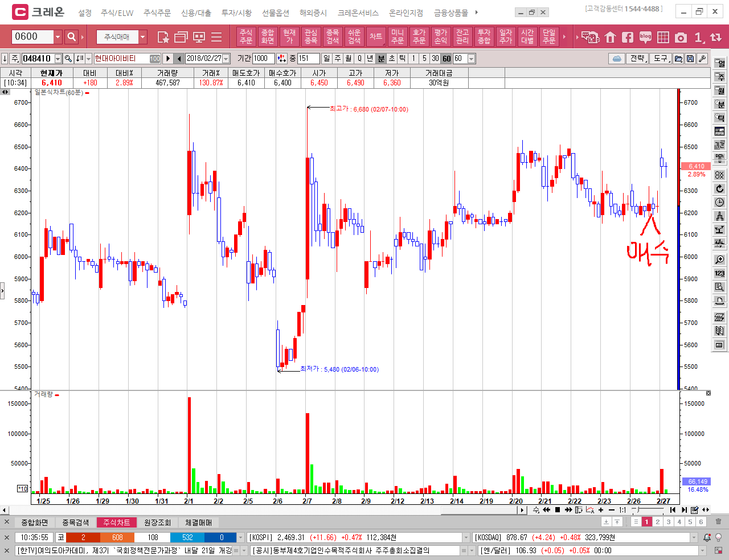Click the camera screenshot icon
This screenshot has width=729, height=560.
[x=681, y=38]
